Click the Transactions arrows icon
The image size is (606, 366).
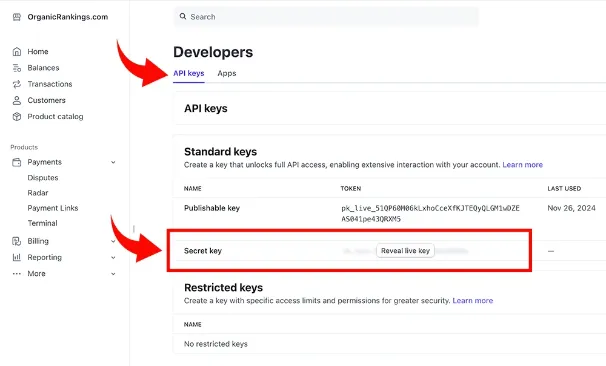point(17,84)
